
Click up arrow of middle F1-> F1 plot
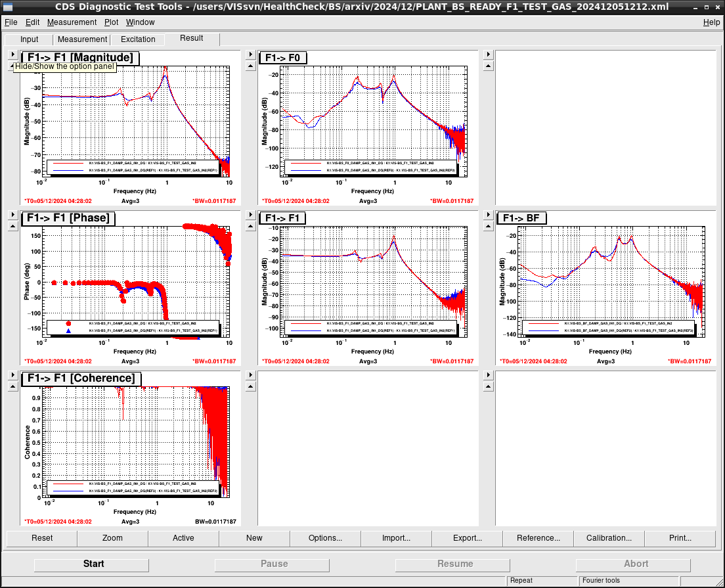click(251, 226)
